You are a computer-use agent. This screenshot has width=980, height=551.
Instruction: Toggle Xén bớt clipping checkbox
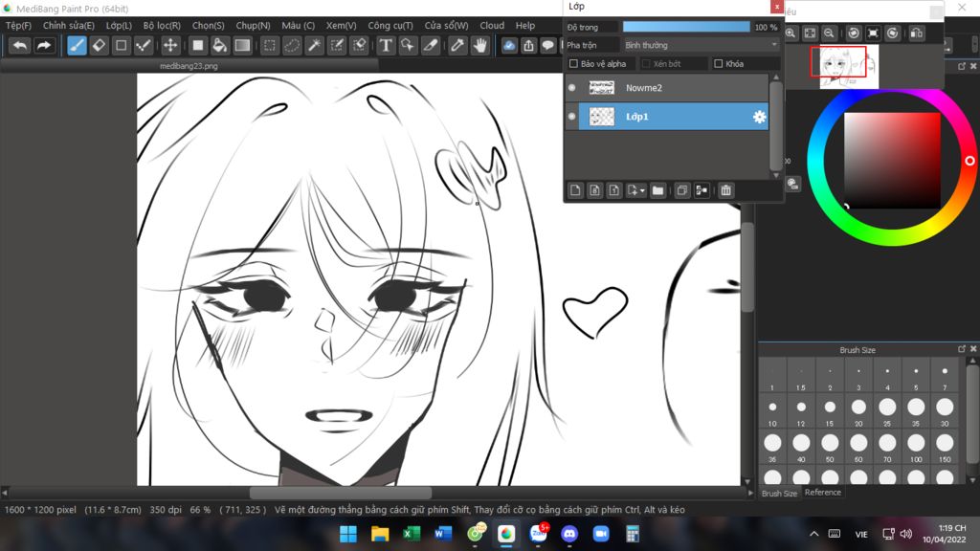[x=646, y=64]
